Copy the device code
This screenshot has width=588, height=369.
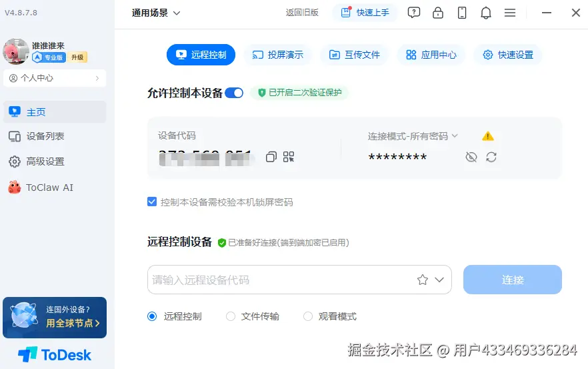click(x=271, y=157)
